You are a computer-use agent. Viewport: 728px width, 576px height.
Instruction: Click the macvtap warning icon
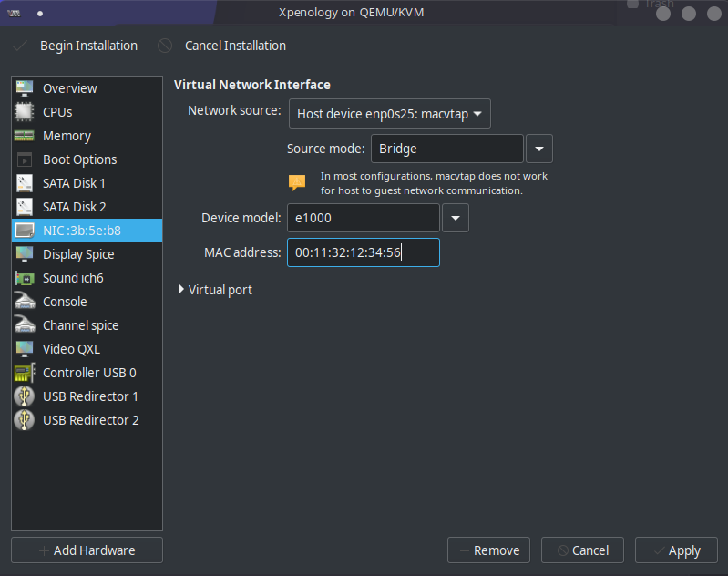[x=297, y=182]
